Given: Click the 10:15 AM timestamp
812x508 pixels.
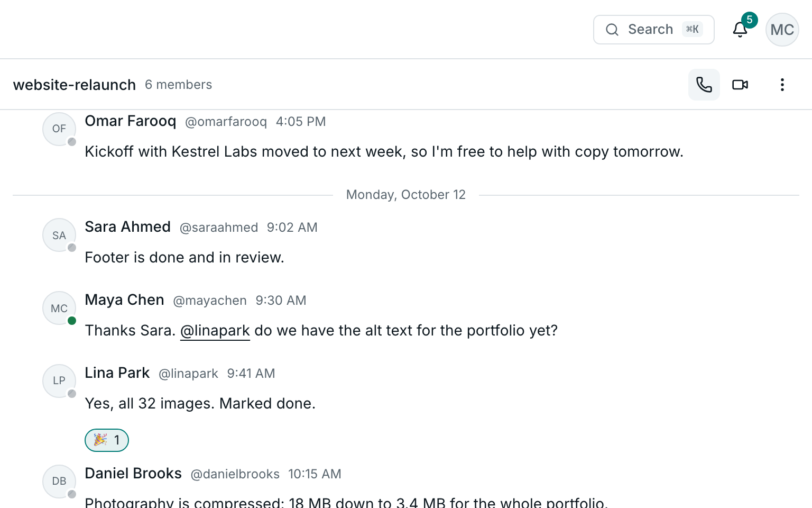Looking at the screenshot, I should (x=315, y=474).
